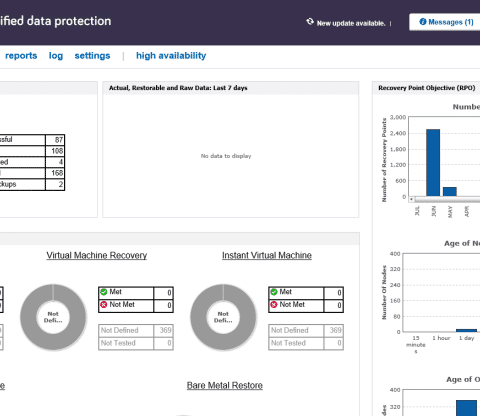Click red Not Met icon under Instant Virtual Machine
Image resolution: width=480 pixels, height=416 pixels.
coord(274,305)
